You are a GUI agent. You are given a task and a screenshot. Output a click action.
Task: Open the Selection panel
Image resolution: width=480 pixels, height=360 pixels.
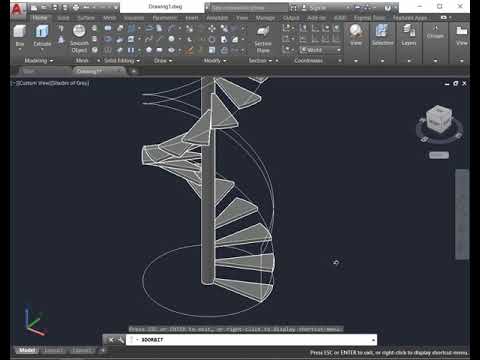383,35
